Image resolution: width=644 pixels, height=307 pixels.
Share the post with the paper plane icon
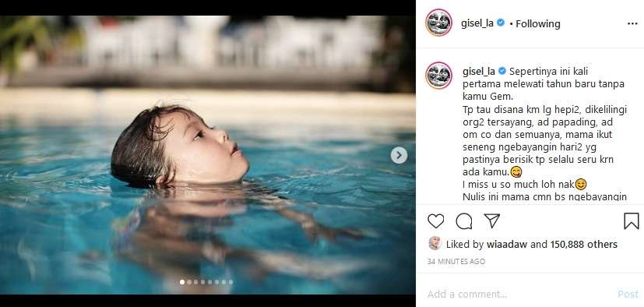[x=491, y=221]
